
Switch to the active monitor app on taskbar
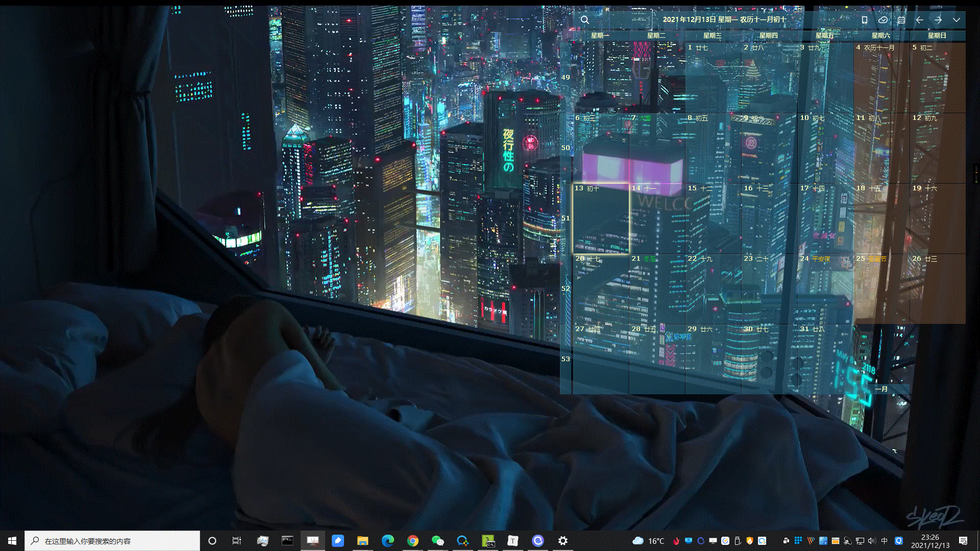[312, 541]
